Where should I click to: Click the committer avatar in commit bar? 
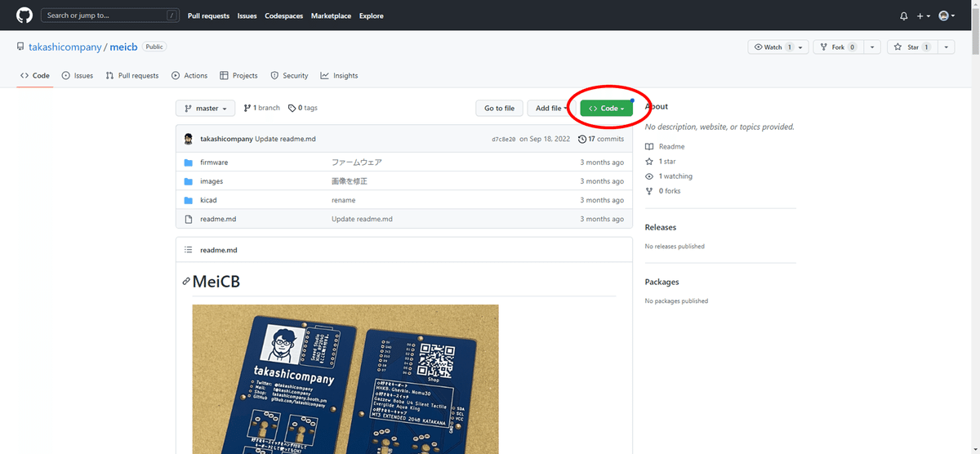[189, 139]
